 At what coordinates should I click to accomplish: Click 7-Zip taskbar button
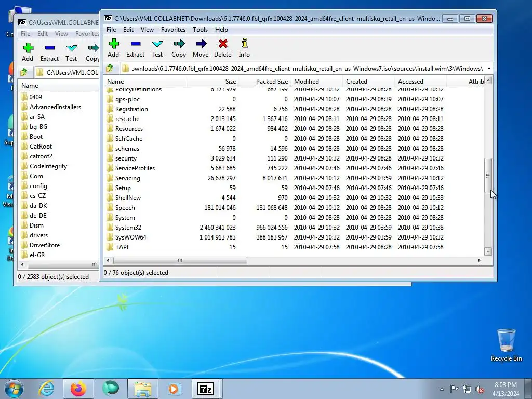pos(206,389)
